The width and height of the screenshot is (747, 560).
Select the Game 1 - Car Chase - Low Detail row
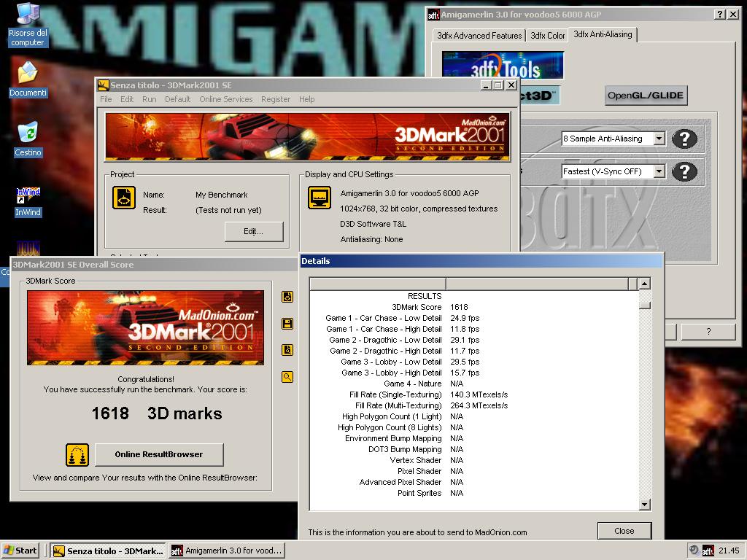(474, 318)
